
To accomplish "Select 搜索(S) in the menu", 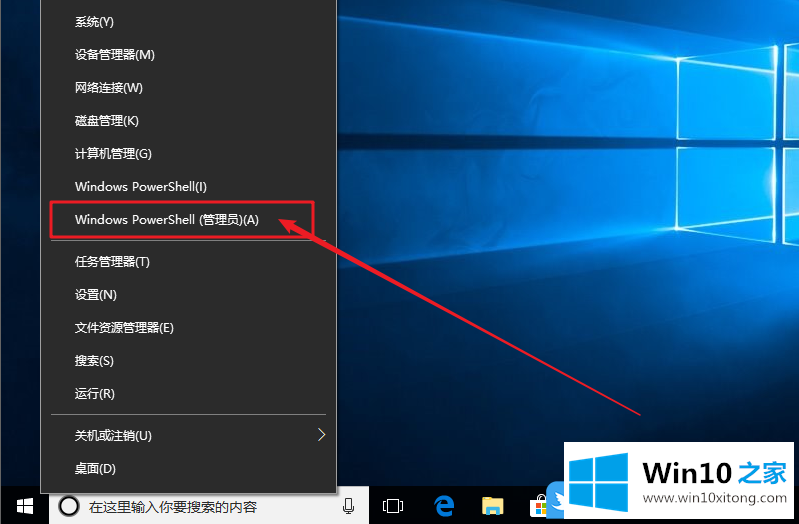I will click(189, 361).
